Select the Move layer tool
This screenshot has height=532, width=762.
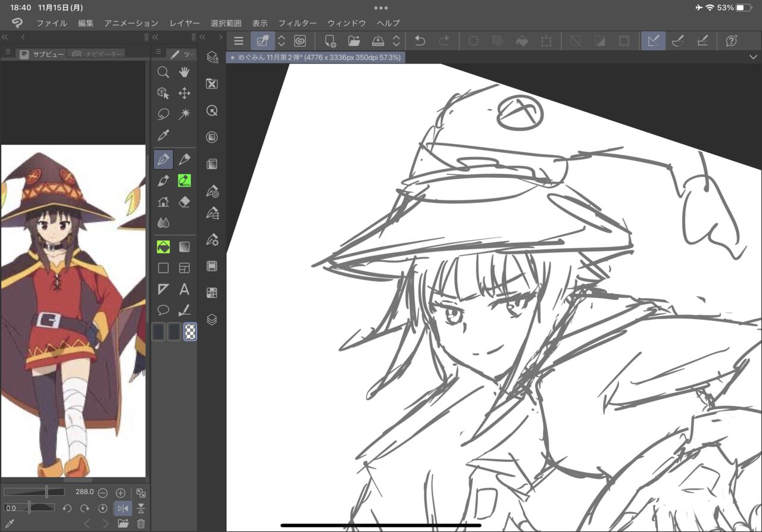[x=185, y=93]
